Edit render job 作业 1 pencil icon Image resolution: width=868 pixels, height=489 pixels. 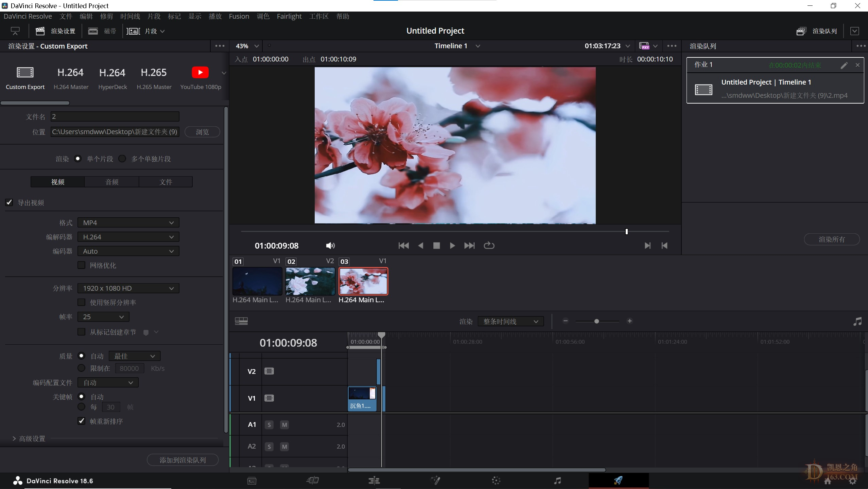coord(844,65)
